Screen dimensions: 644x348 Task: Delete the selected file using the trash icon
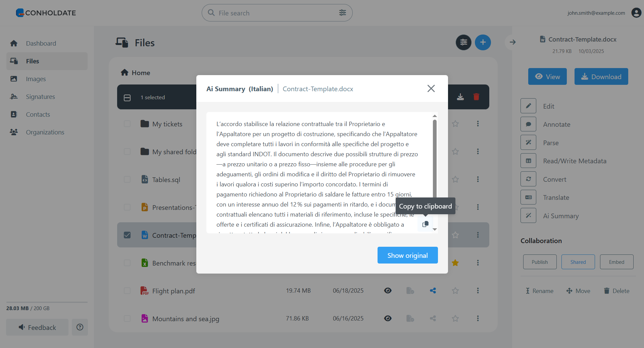coord(476,97)
